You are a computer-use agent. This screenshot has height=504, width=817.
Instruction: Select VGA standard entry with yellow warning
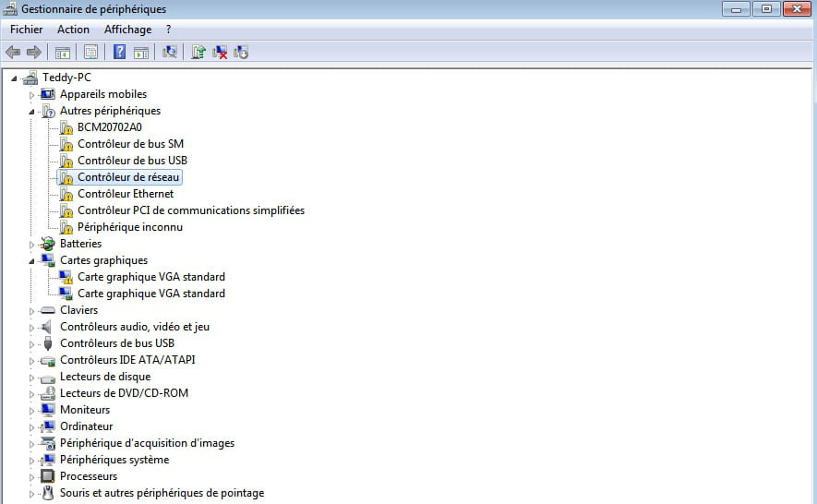[x=151, y=277]
